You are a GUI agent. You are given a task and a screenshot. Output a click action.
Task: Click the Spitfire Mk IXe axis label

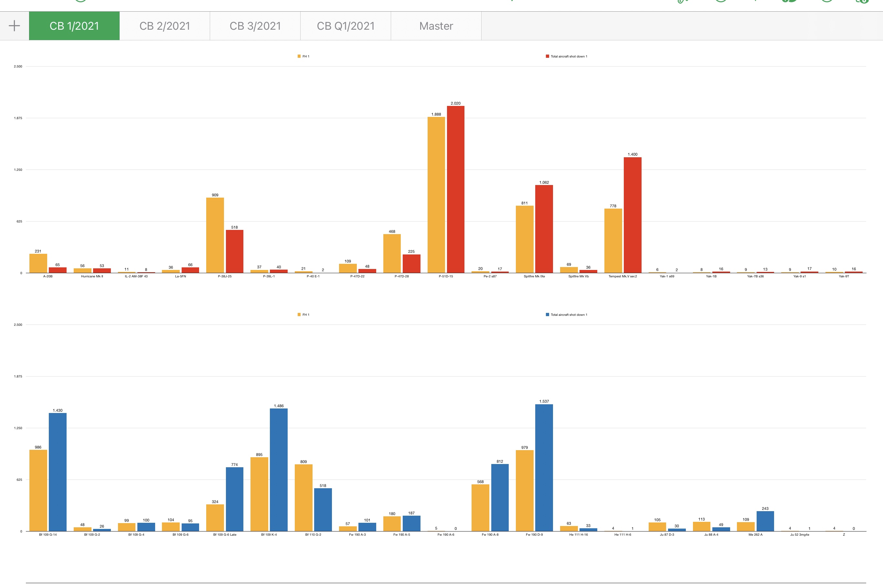click(x=534, y=276)
